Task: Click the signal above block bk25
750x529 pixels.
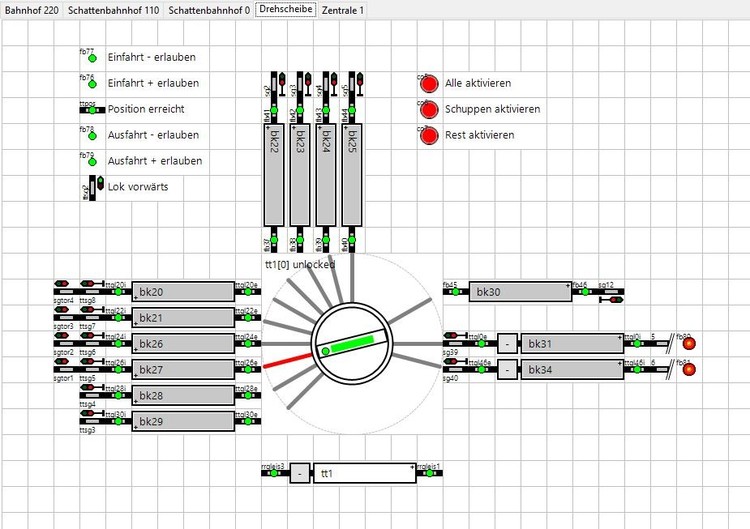Action: (360, 84)
